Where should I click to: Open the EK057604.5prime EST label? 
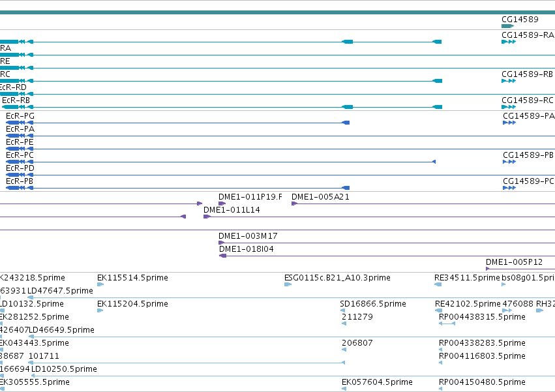[x=377, y=382]
